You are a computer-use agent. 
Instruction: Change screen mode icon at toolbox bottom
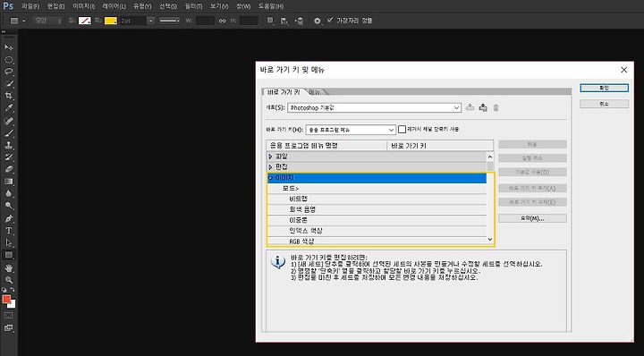click(9, 327)
